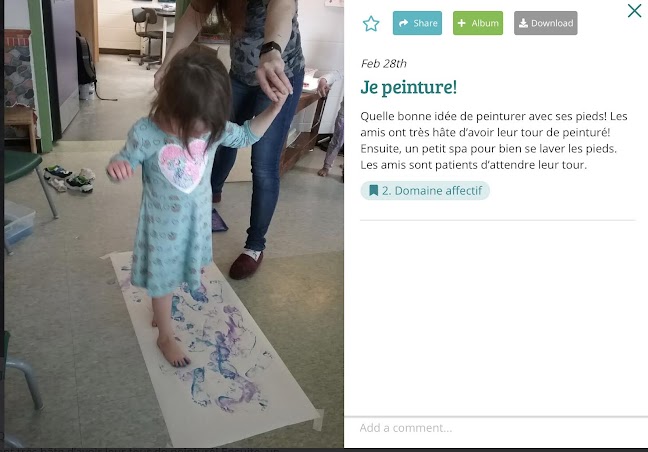Click the shoes on the floor in the photo
Screen dimensions: 648x452
click(69, 179)
